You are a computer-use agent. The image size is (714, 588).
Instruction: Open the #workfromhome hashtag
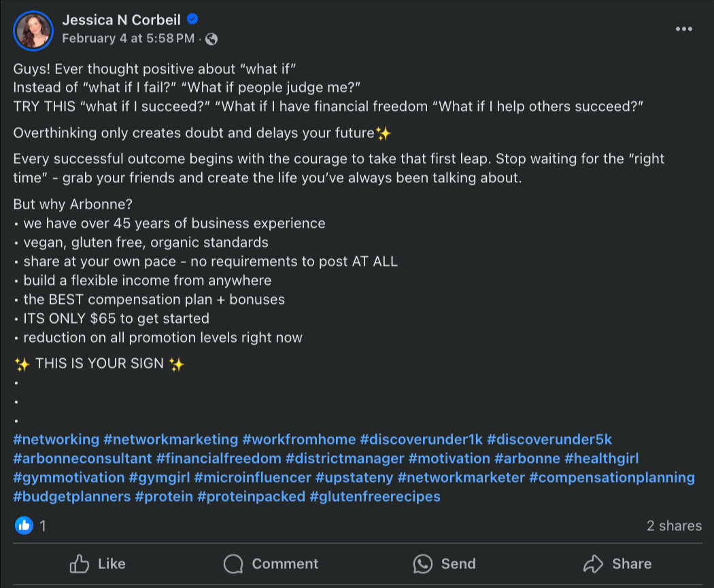coord(299,439)
